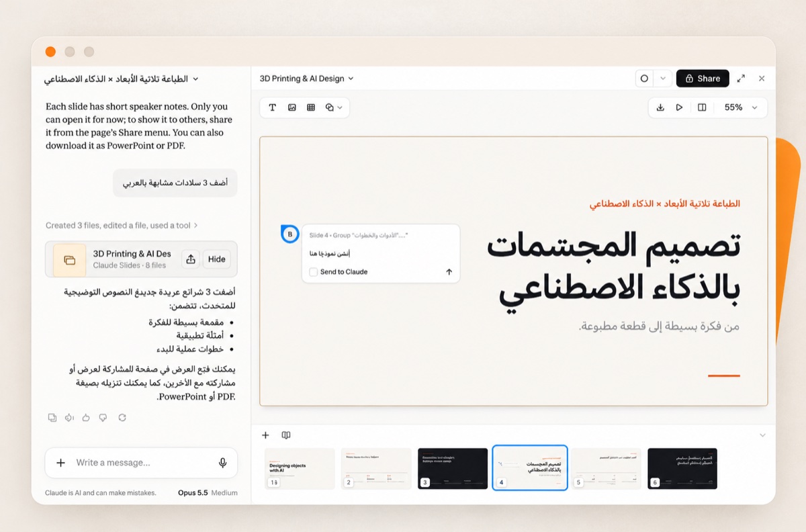
Task: Open the shapes tool dropdown arrow
Action: tap(340, 107)
